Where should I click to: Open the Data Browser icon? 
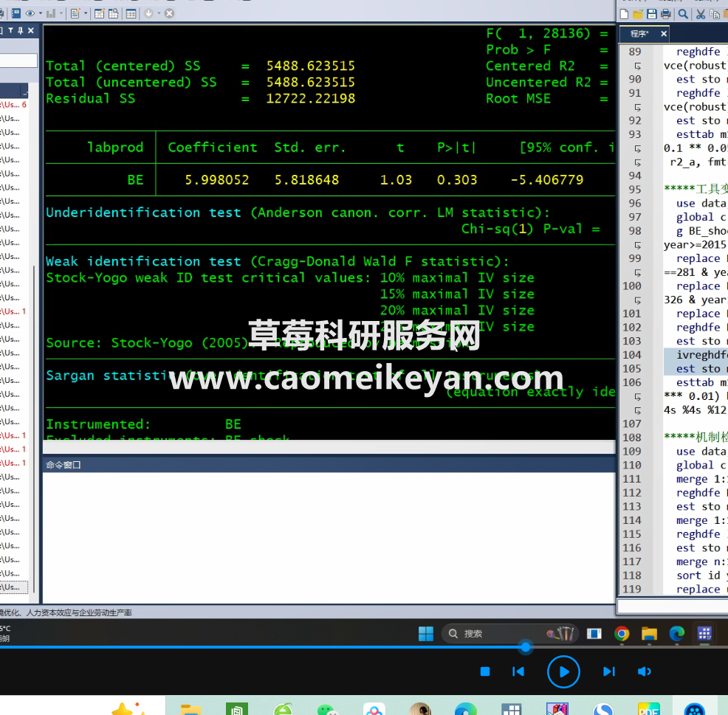click(x=113, y=13)
